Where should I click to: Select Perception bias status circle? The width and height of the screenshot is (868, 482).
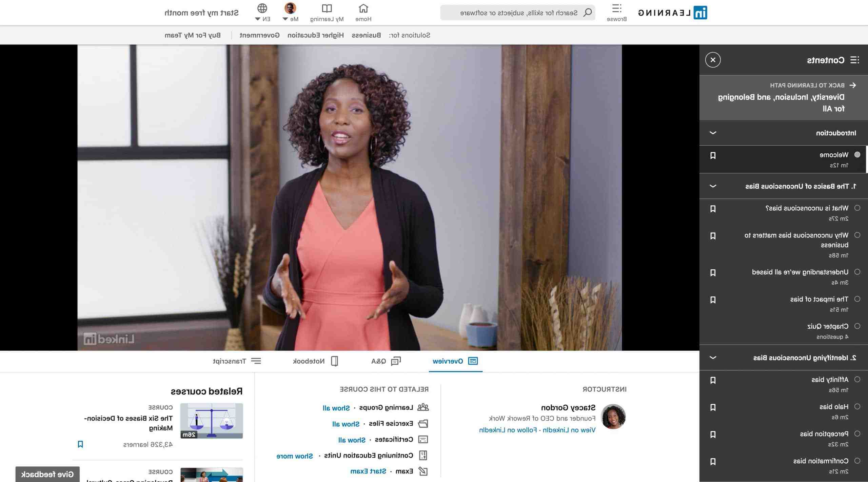pyautogui.click(x=857, y=433)
